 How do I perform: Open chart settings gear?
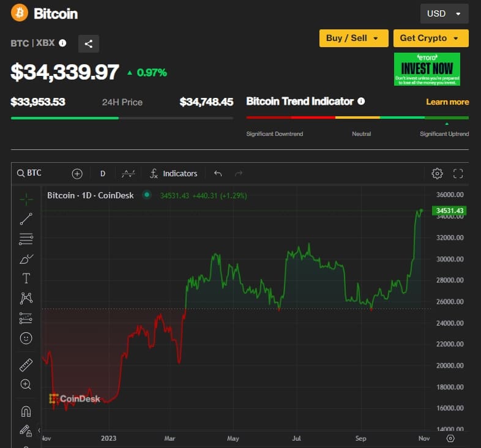pos(437,173)
